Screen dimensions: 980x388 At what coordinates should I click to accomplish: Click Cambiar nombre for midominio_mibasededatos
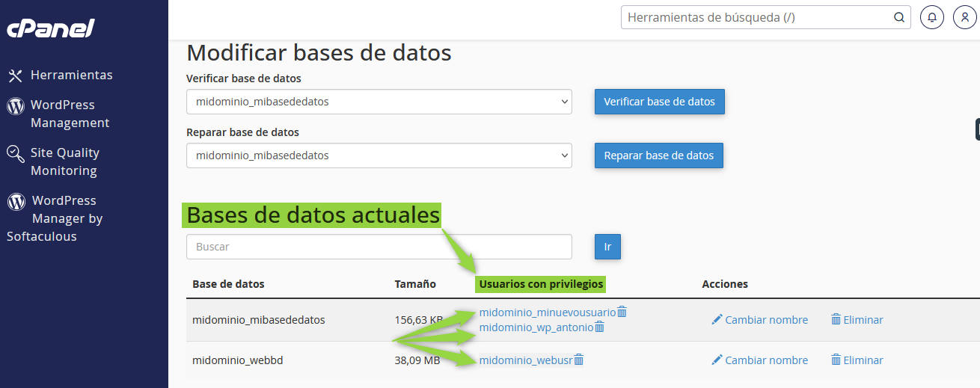[x=759, y=319]
